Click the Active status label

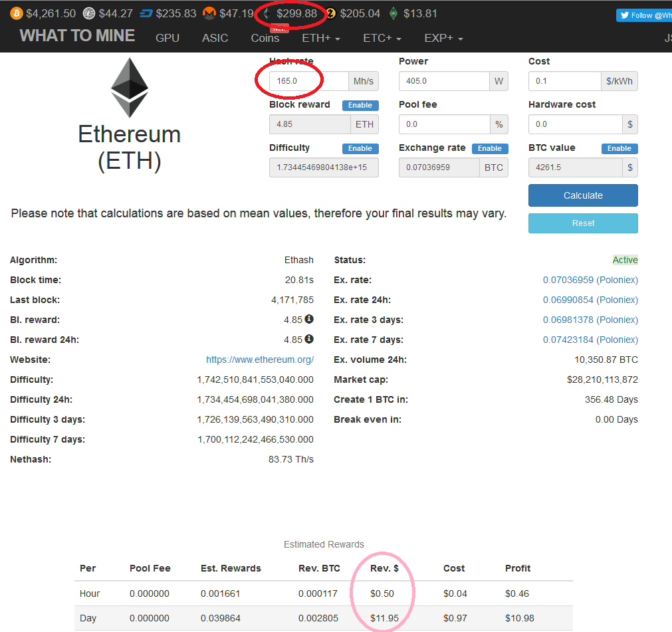pos(625,260)
